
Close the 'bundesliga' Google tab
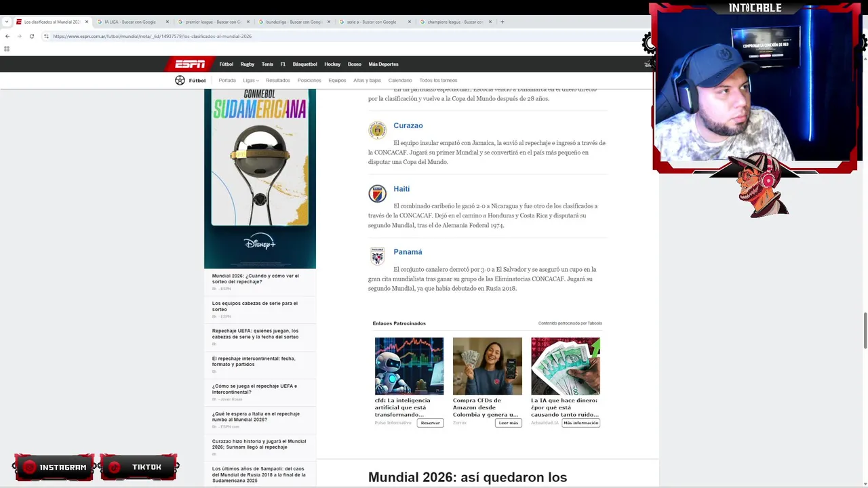[x=329, y=22]
